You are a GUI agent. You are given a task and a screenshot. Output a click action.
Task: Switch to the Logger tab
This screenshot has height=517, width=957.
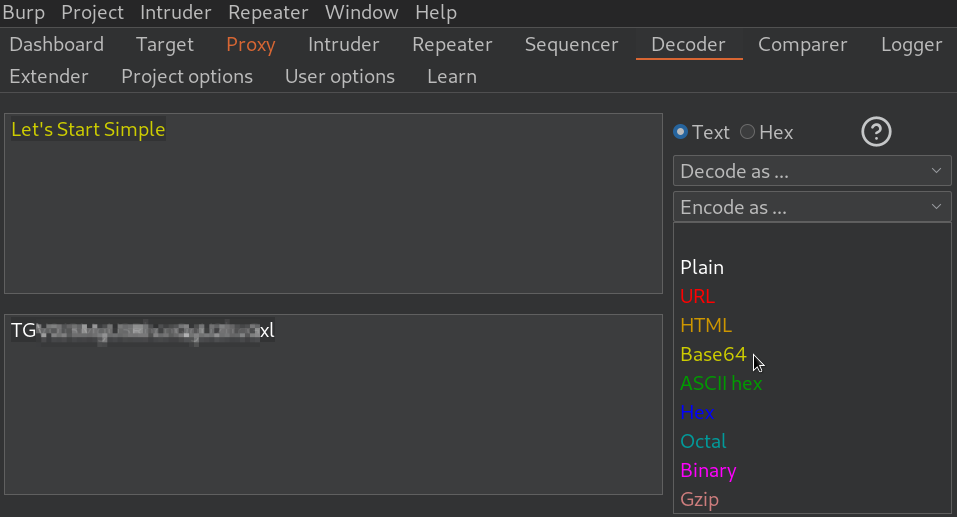coord(911,45)
